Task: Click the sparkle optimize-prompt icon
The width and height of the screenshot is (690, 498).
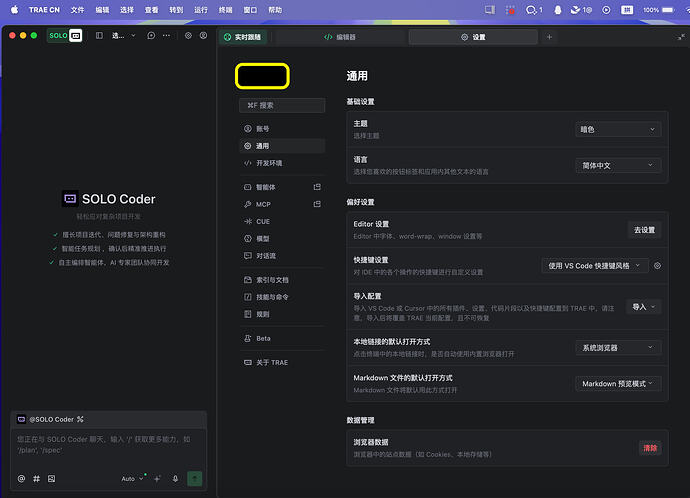Action: [157, 479]
